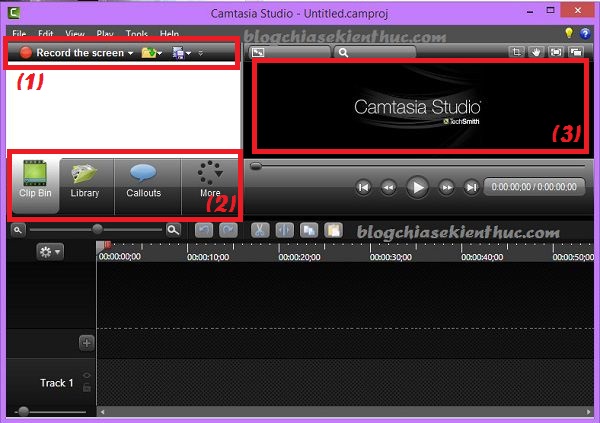Select the Pan hand tool
This screenshot has width=600, height=423.
(x=536, y=52)
